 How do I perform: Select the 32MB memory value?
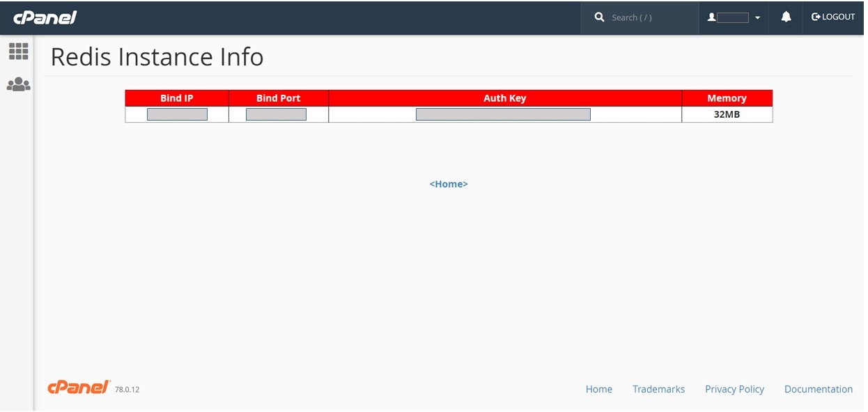727,114
